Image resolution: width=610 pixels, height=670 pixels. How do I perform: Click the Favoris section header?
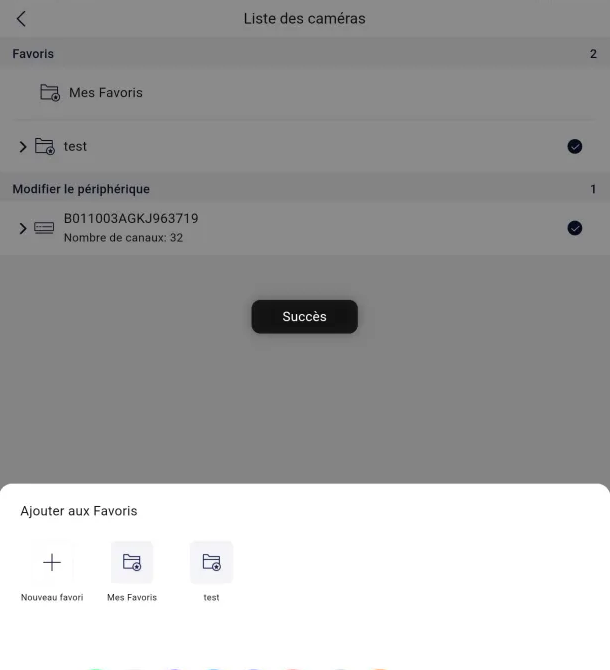click(x=33, y=54)
